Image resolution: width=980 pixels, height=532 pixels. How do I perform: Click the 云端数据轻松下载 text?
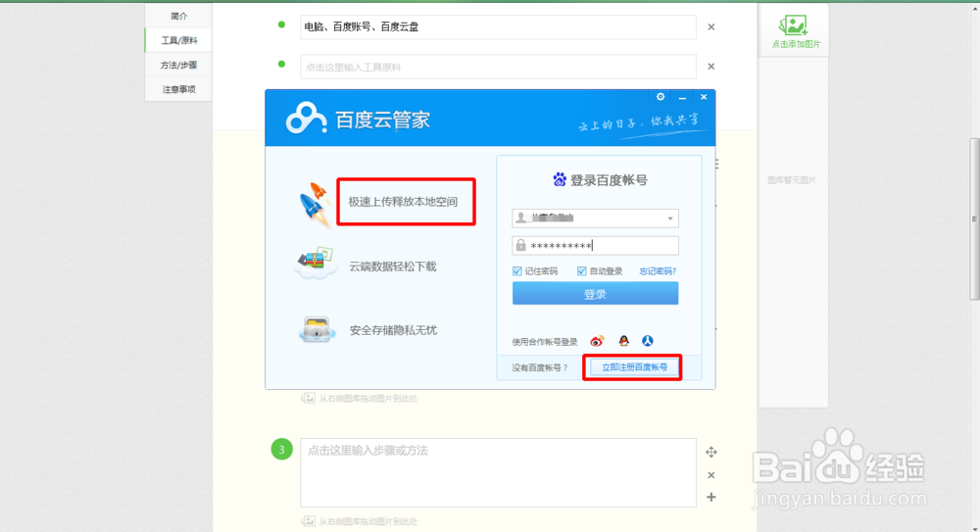[x=393, y=266]
